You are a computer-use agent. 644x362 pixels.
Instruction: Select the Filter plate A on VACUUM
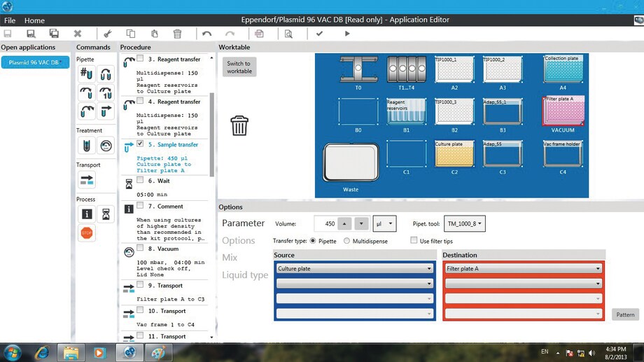pyautogui.click(x=563, y=111)
